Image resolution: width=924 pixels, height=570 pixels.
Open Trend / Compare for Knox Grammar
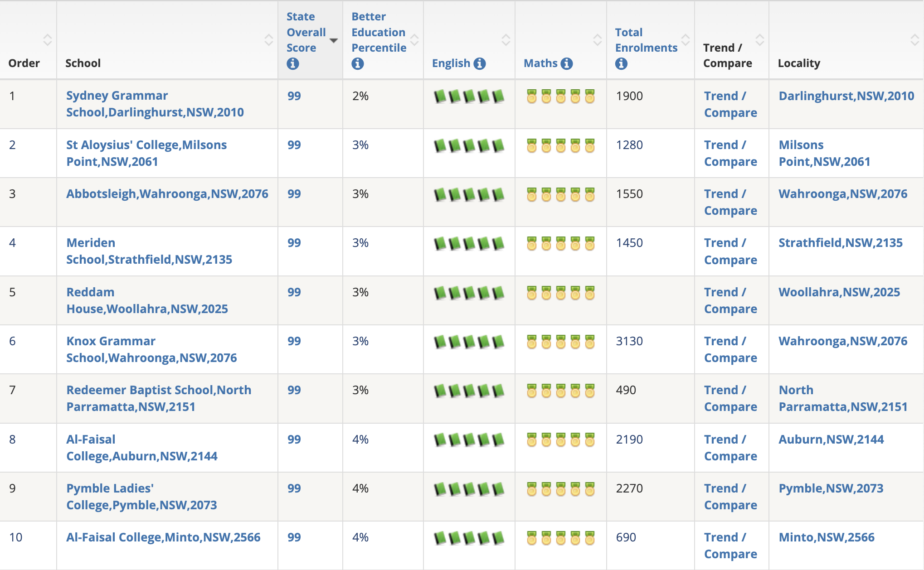coord(730,349)
